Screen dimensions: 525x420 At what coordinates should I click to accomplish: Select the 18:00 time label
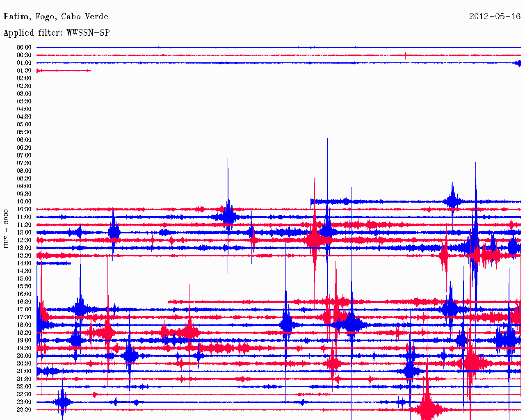click(x=24, y=325)
